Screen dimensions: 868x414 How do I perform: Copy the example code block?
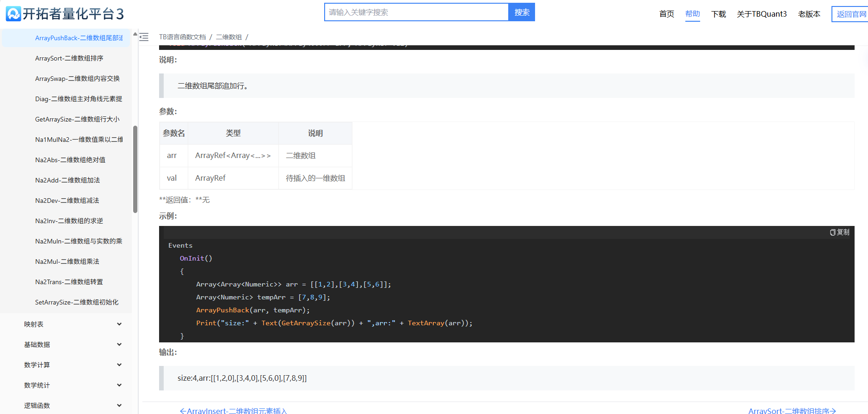(x=839, y=232)
